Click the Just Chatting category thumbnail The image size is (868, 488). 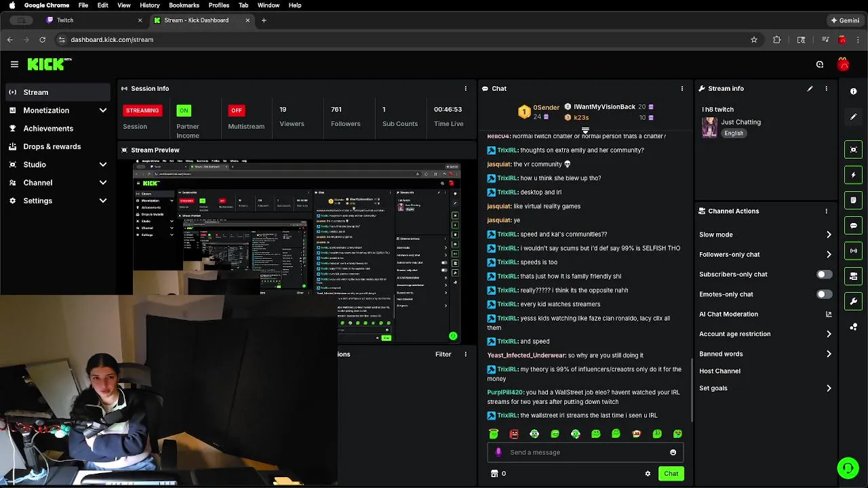[709, 127]
